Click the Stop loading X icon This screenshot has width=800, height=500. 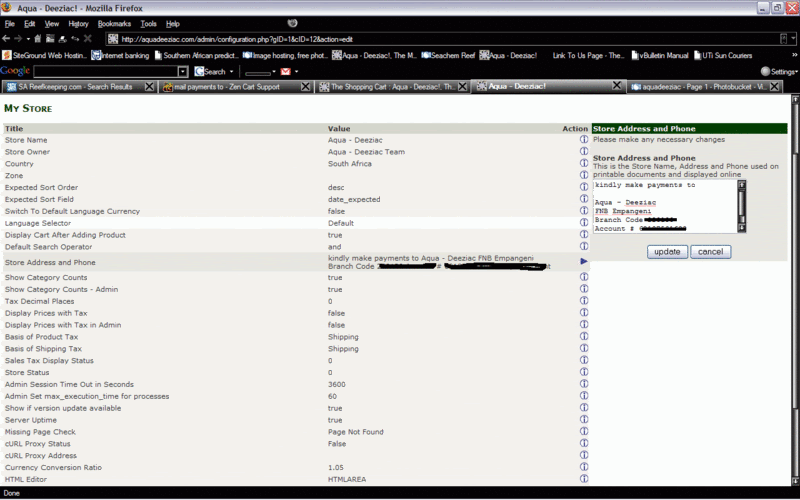[x=87, y=39]
